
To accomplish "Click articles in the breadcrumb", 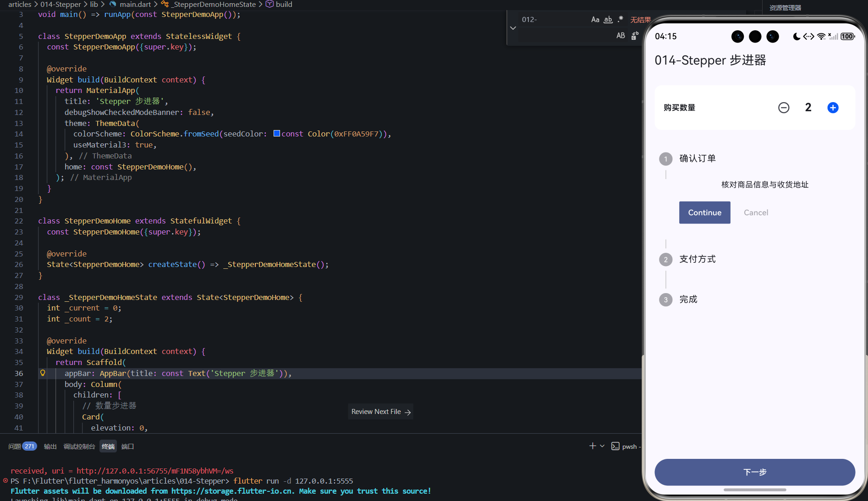I will (x=20, y=4).
